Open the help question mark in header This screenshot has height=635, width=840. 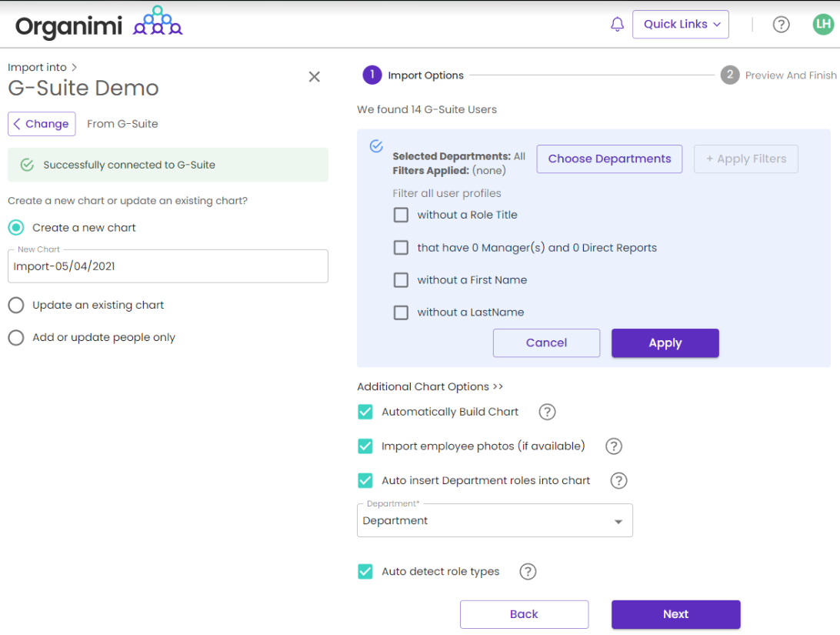pyautogui.click(x=781, y=25)
